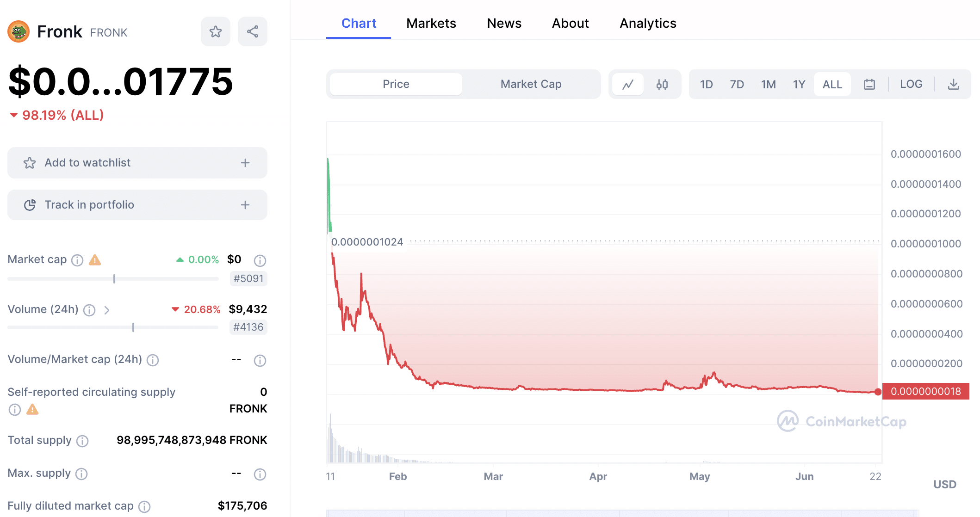980x517 pixels.
Task: Click the circulating supply info icon
Action: coord(15,409)
